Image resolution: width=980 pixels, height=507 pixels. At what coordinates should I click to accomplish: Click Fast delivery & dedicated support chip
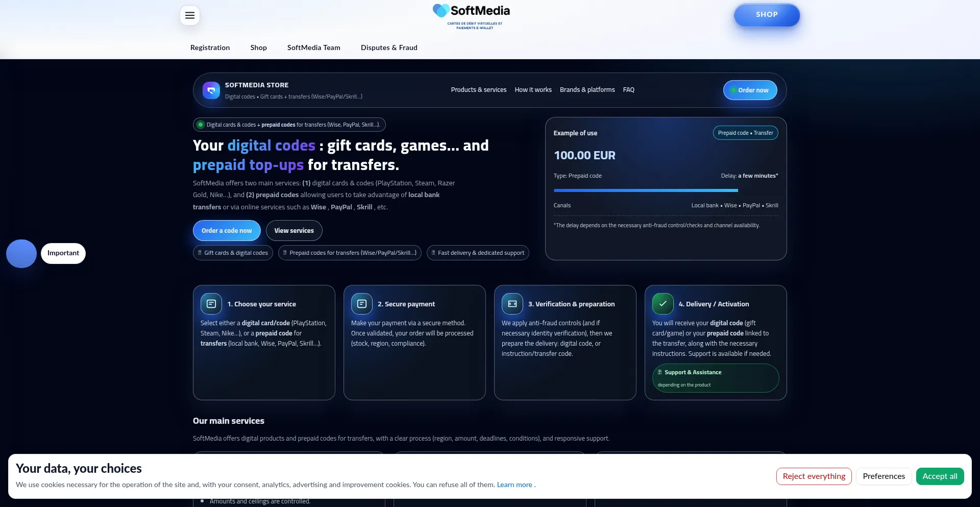[x=478, y=253]
